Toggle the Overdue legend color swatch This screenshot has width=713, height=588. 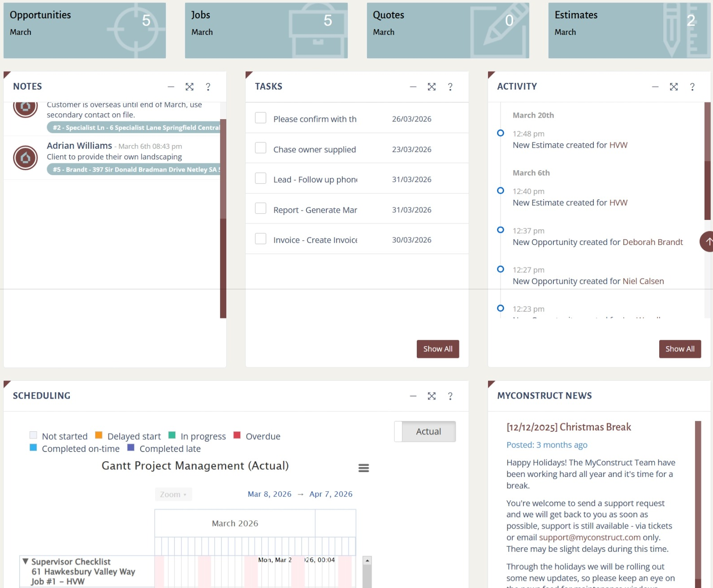(237, 435)
